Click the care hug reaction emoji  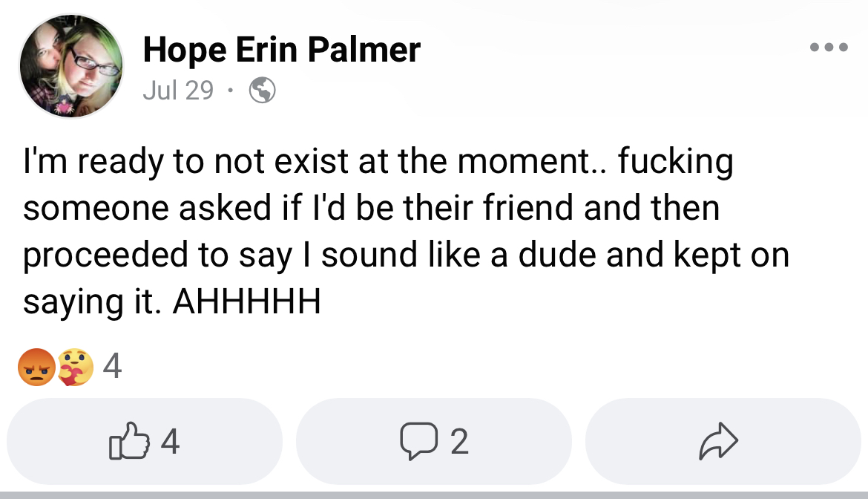point(76,367)
